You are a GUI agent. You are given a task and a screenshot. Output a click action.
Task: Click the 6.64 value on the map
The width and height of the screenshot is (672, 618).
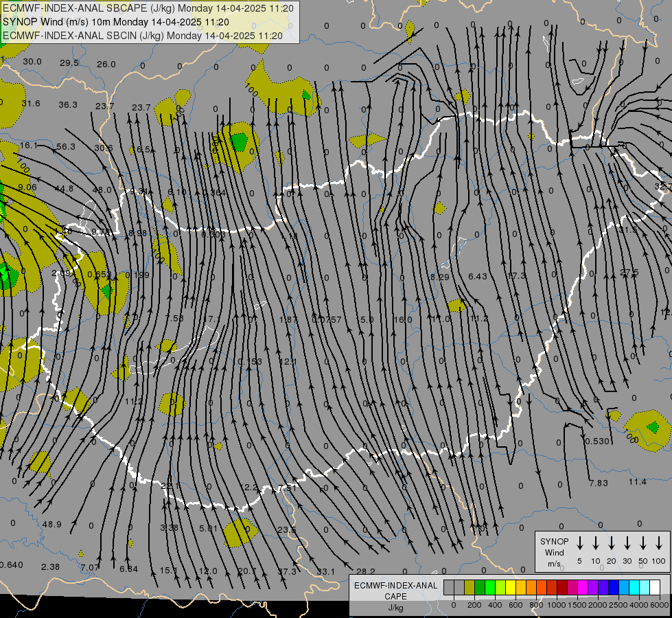tap(128, 569)
